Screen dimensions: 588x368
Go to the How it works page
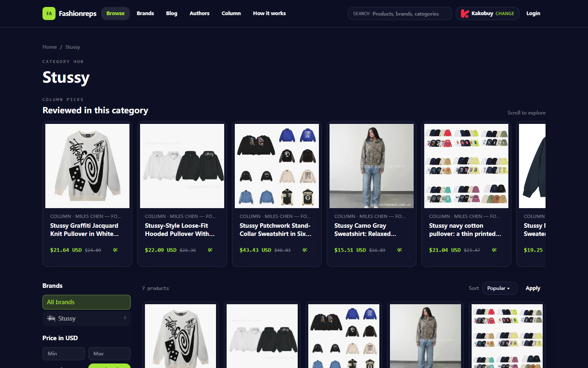(x=269, y=13)
